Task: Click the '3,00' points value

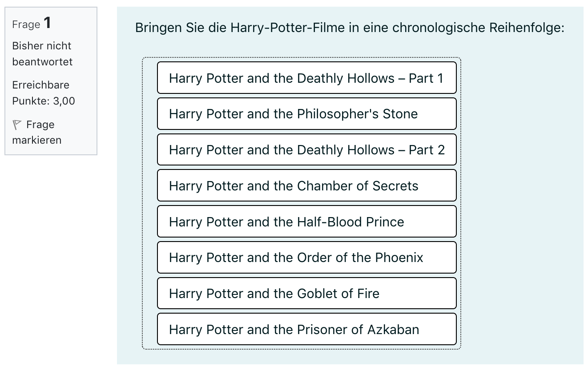Action: pyautogui.click(x=64, y=101)
